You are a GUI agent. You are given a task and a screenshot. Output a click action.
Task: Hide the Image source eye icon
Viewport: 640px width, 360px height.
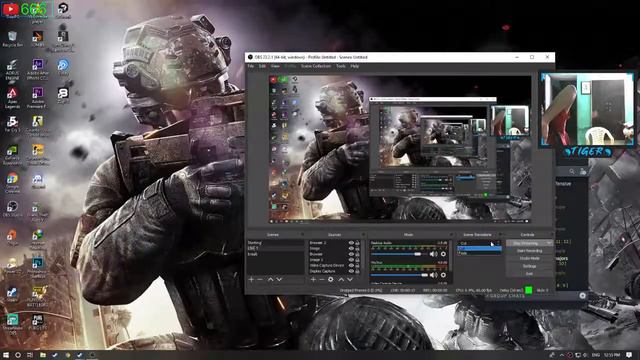point(351,248)
